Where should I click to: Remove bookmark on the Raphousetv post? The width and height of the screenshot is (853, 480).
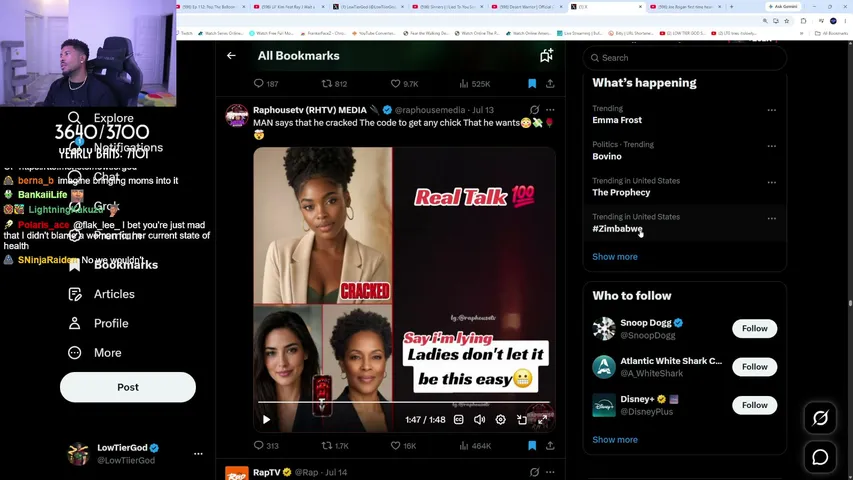[532, 445]
